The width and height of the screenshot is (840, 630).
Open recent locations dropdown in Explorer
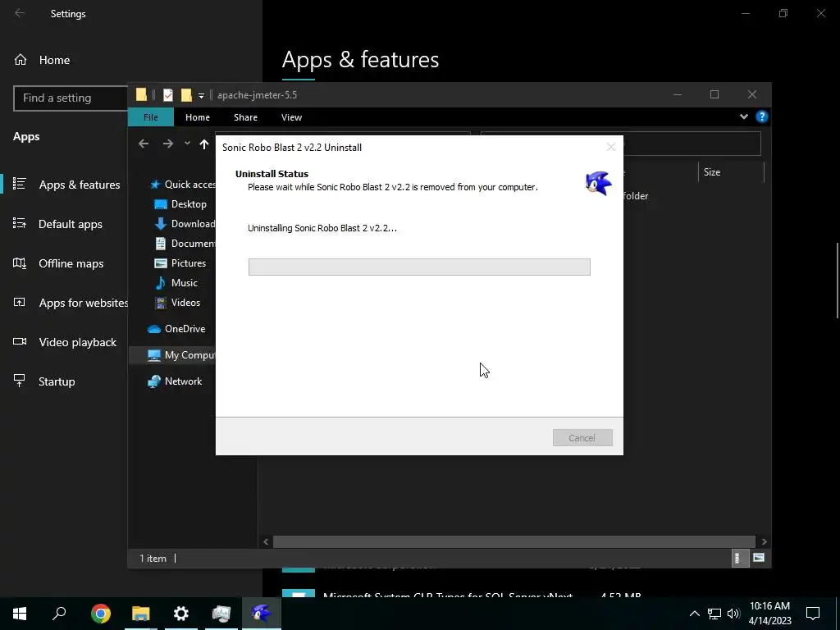click(x=187, y=144)
